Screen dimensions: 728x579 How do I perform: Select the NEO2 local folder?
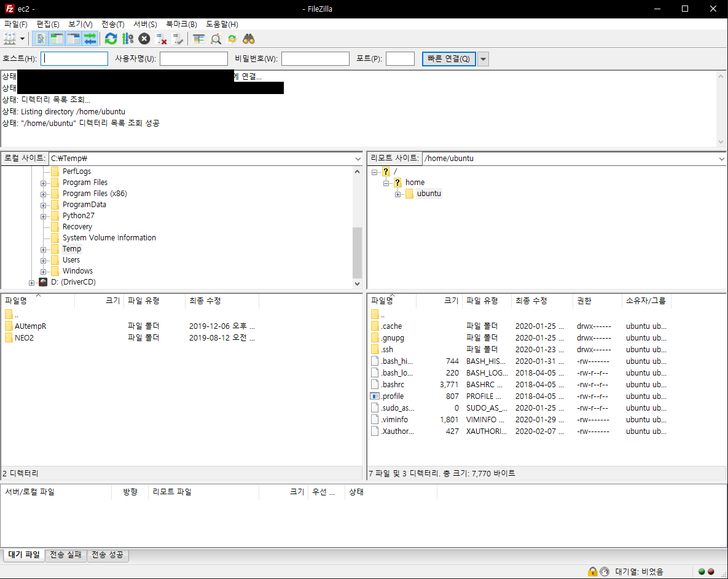[x=24, y=338]
